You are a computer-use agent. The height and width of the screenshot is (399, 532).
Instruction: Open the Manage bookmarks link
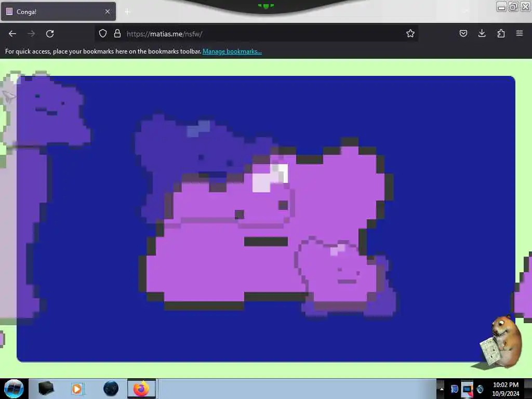click(x=232, y=51)
